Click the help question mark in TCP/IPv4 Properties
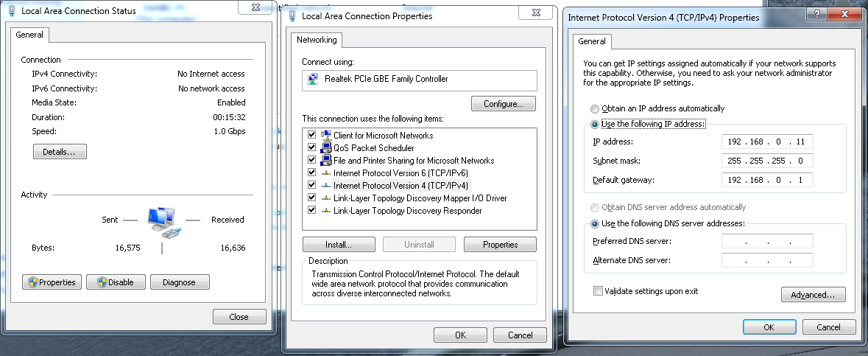The width and height of the screenshot is (868, 356). click(816, 15)
